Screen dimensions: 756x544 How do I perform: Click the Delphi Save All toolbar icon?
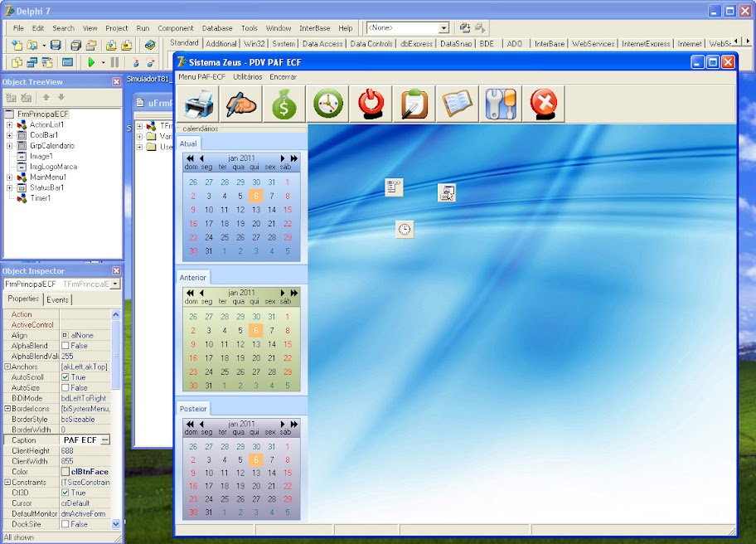75,46
